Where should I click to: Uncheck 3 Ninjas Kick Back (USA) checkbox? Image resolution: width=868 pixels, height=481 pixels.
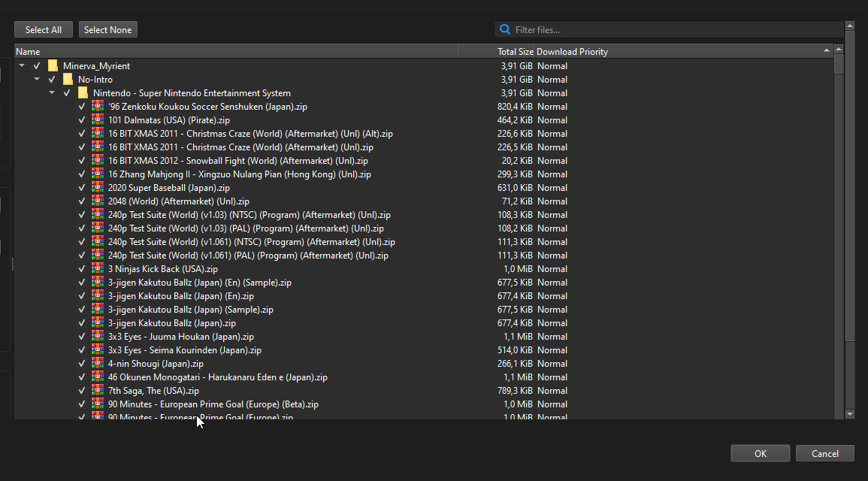pyautogui.click(x=82, y=269)
